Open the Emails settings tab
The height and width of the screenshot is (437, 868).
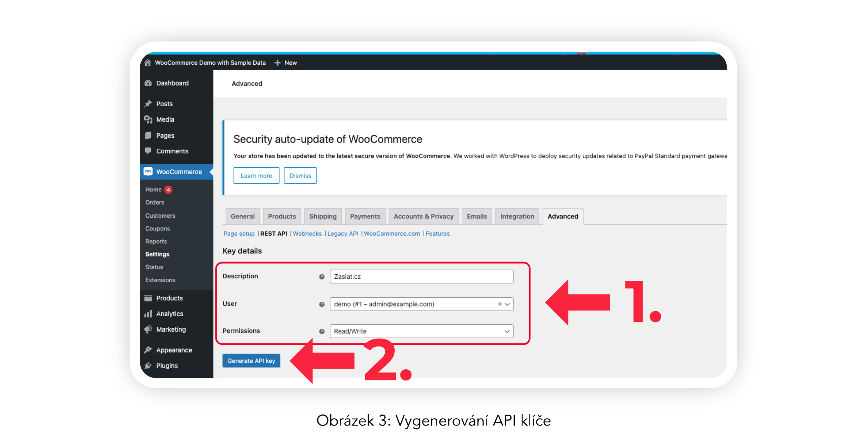(477, 216)
